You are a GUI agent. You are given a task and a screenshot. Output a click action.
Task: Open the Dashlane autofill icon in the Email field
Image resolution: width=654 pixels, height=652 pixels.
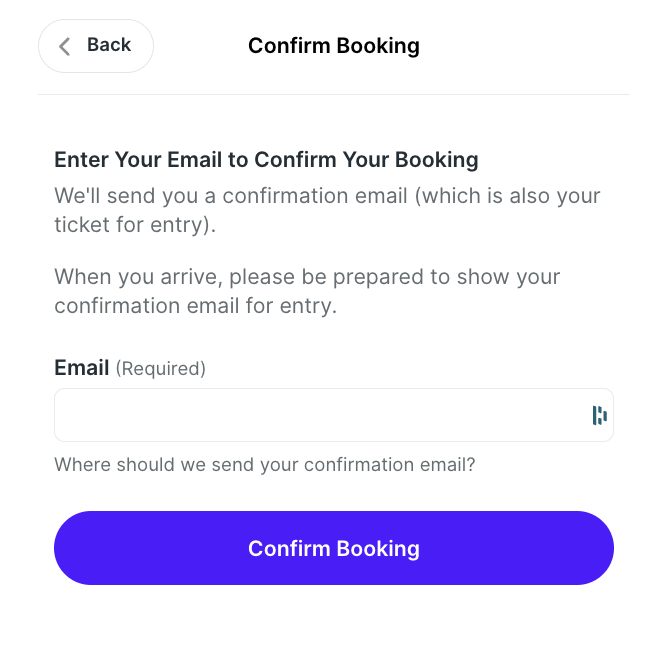tap(599, 415)
